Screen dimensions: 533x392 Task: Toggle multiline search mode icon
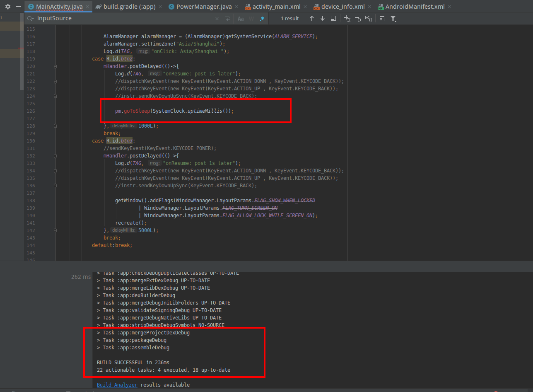tap(382, 19)
